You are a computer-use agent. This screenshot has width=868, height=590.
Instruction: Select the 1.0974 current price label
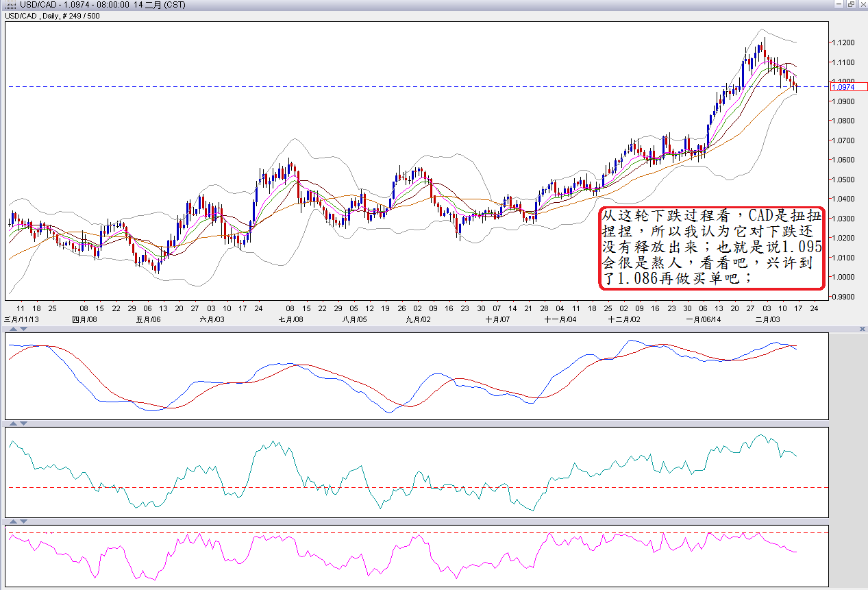pyautogui.click(x=849, y=86)
